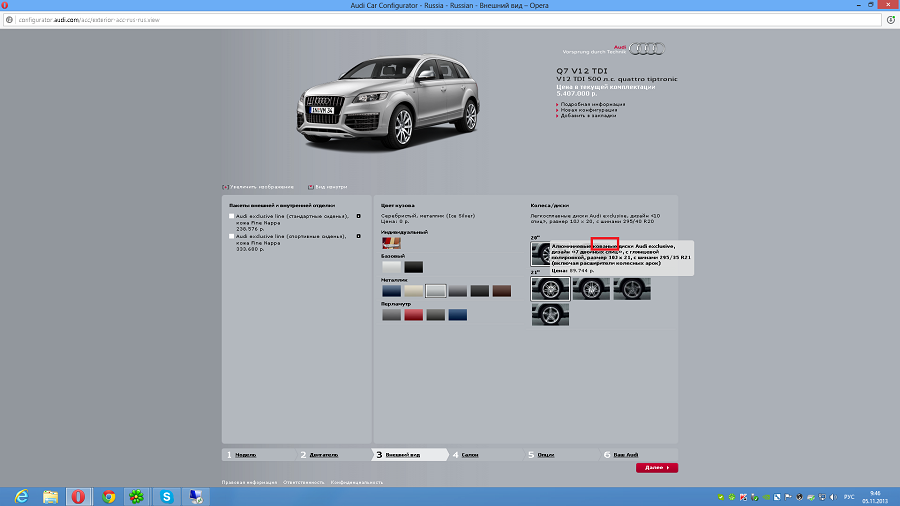The image size is (900, 506).
Task: Click the Action Center flag tray icon
Action: [x=788, y=497]
